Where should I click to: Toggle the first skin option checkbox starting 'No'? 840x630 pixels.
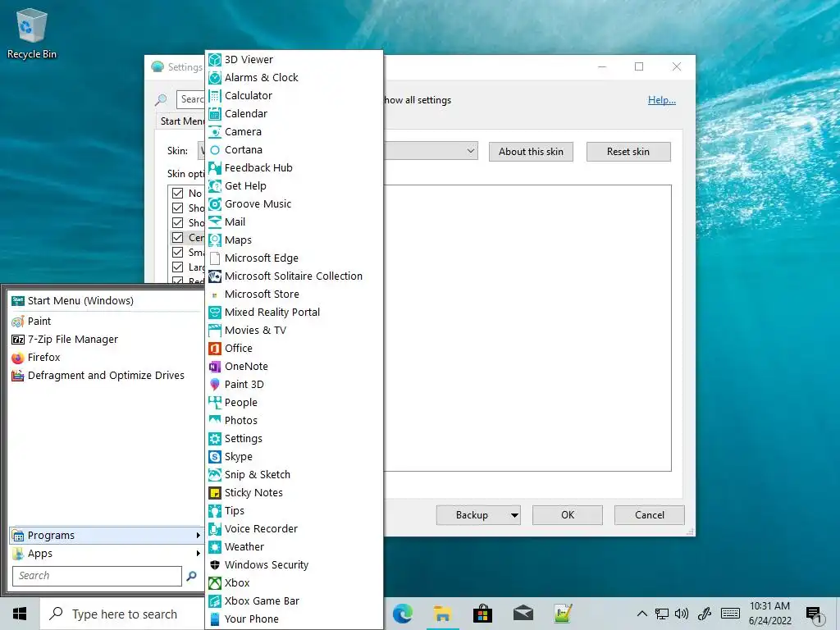177,194
